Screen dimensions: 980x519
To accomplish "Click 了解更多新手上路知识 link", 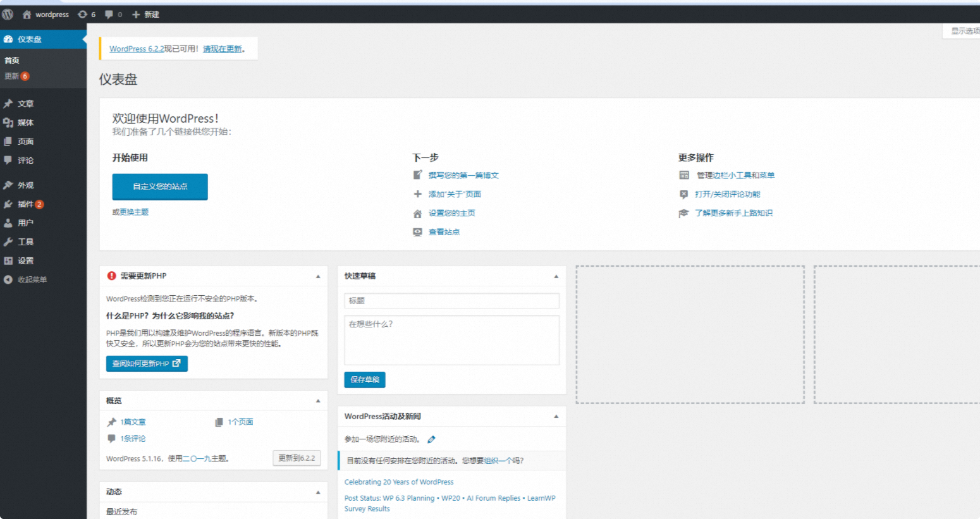I will pyautogui.click(x=733, y=213).
